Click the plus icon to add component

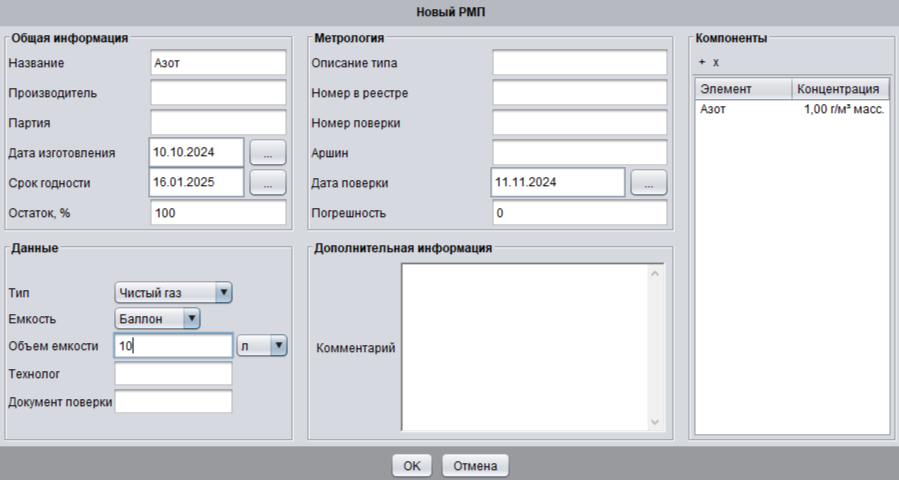[x=702, y=62]
